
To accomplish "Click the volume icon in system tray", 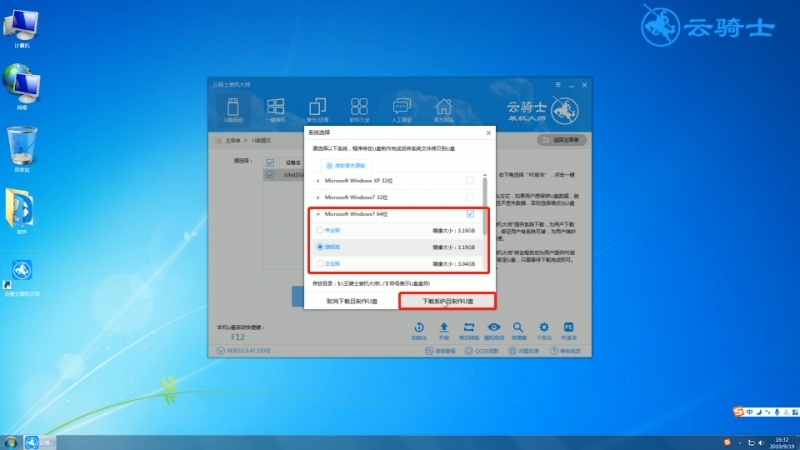I will (x=761, y=443).
